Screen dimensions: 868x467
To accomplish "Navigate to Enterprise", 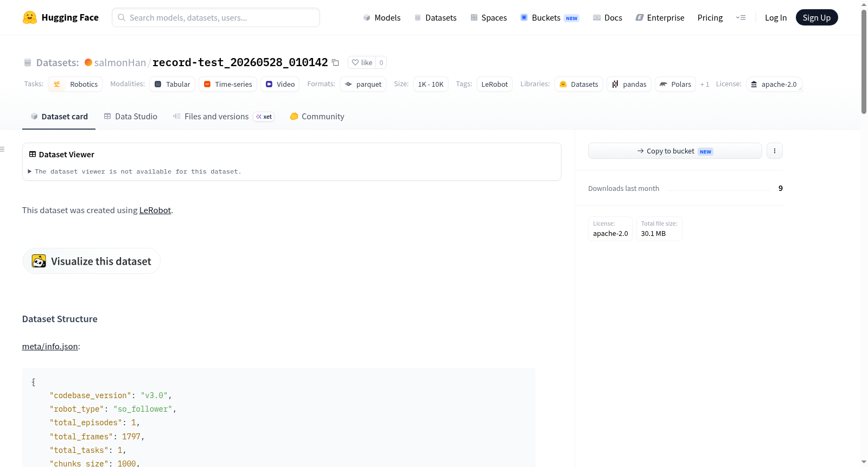I will coord(660,17).
